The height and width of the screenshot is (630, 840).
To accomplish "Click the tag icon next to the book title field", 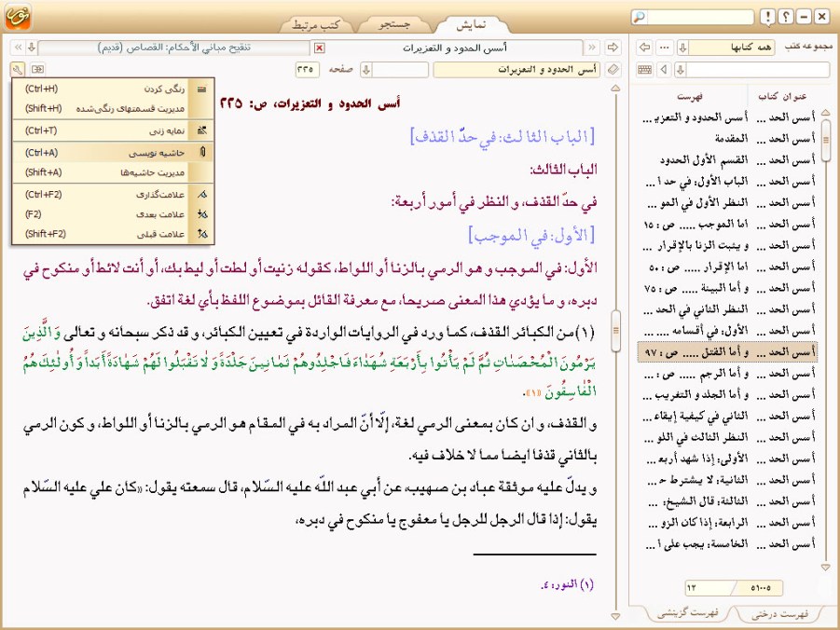I will click(612, 69).
